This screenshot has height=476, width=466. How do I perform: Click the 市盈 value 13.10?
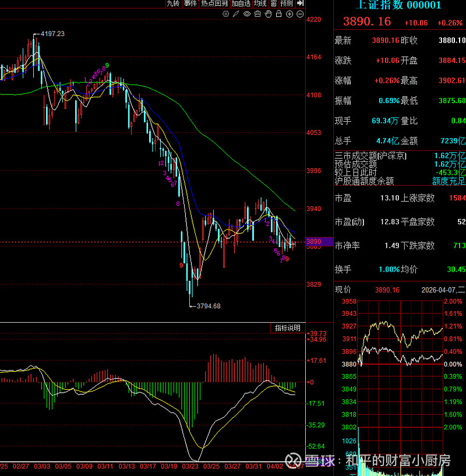tap(390, 198)
